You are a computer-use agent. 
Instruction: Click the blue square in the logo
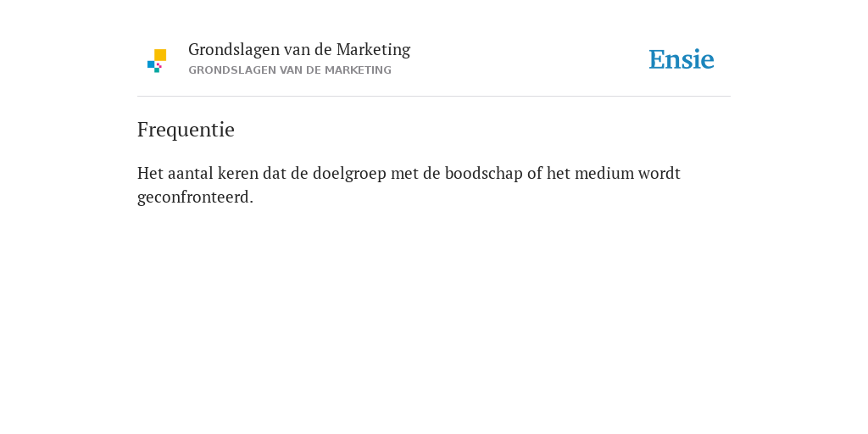(151, 64)
